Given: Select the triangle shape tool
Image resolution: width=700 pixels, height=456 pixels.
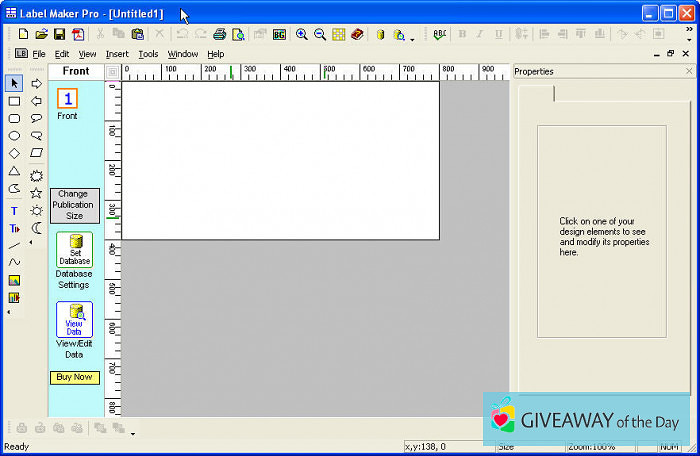Looking at the screenshot, I should click(14, 171).
